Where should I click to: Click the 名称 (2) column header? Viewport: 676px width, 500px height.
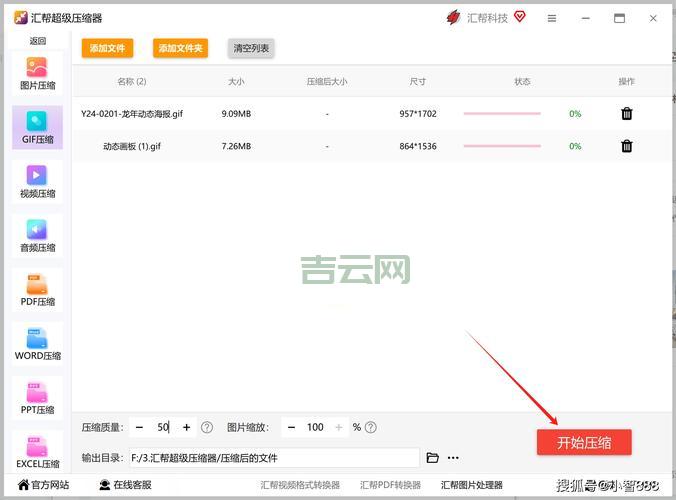click(132, 81)
